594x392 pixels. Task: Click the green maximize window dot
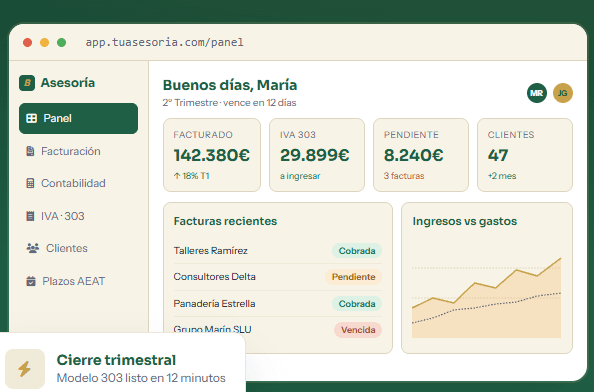click(x=61, y=42)
